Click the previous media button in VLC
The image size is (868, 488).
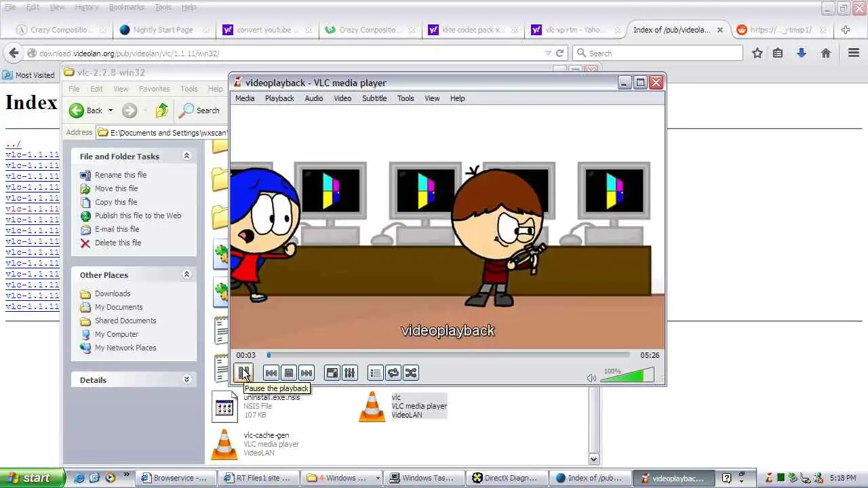point(271,373)
